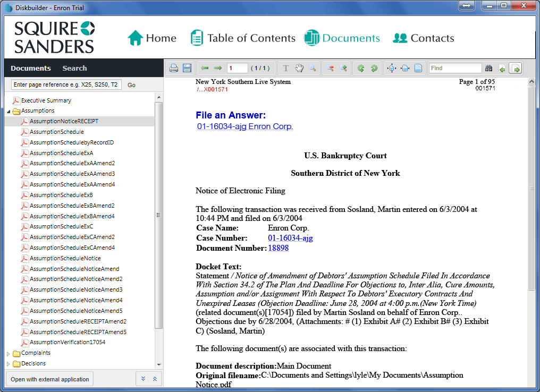Open Document Number 18898 link
Image resolution: width=540 pixels, height=392 pixels.
pyautogui.click(x=279, y=248)
